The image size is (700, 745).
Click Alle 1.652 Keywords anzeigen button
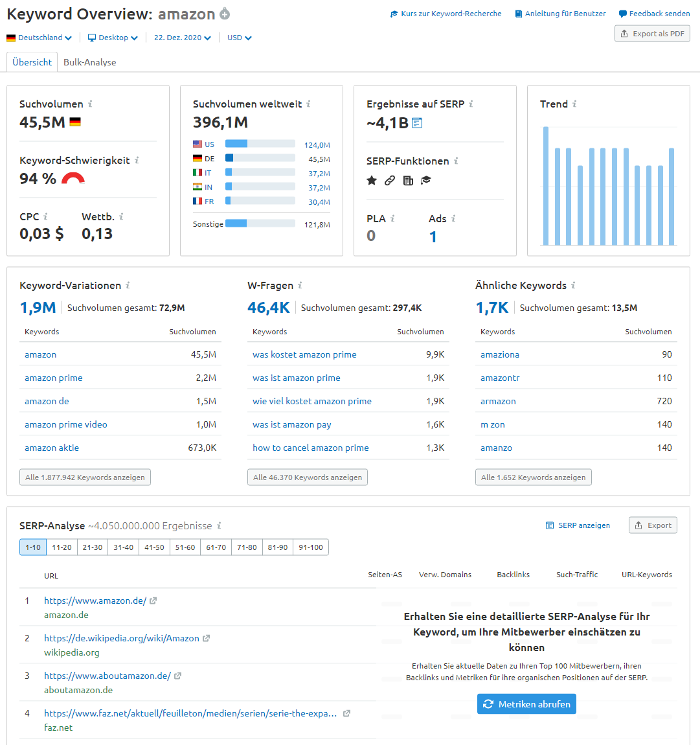[x=534, y=477]
